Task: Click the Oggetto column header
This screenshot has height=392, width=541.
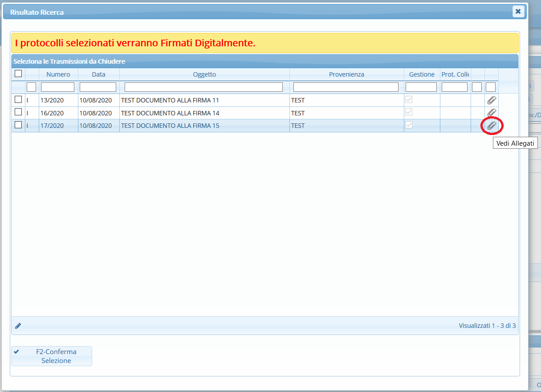Action: pos(204,74)
